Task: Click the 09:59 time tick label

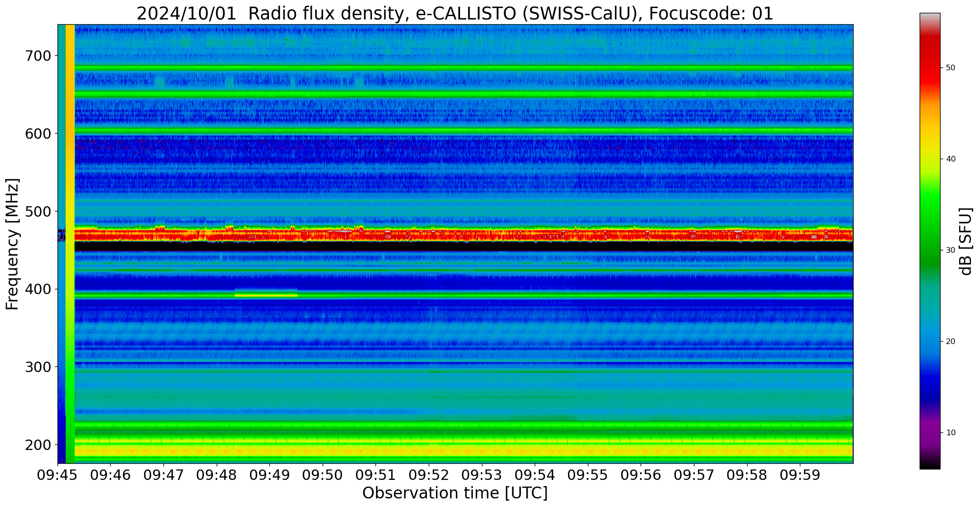Action: point(800,476)
